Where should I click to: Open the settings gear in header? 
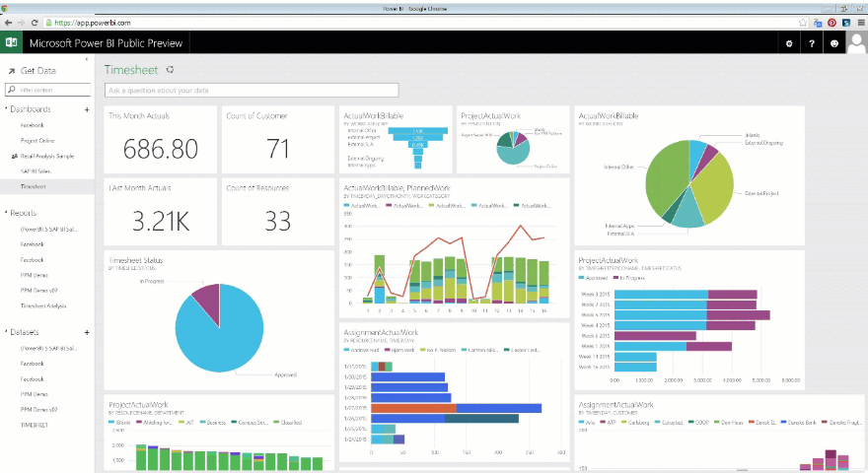tap(787, 43)
